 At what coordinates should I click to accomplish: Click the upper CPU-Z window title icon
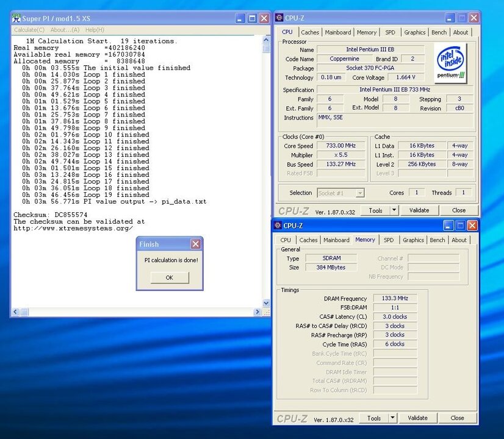[x=279, y=18]
